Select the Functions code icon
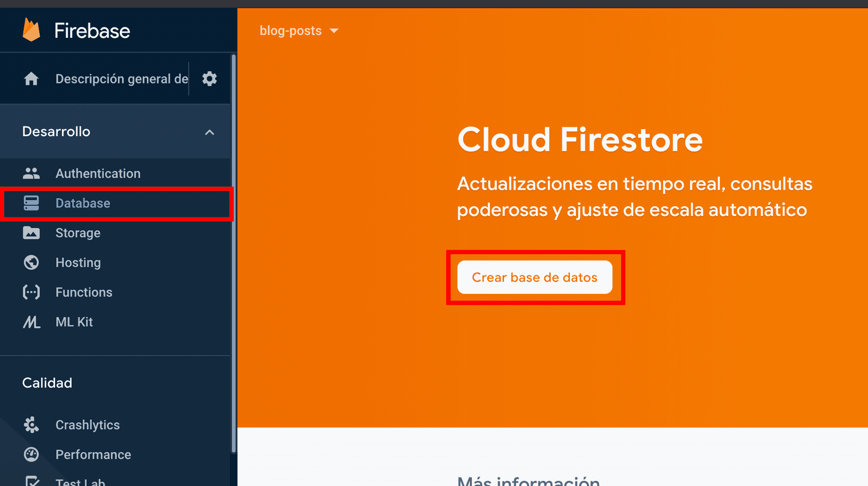 coord(31,292)
